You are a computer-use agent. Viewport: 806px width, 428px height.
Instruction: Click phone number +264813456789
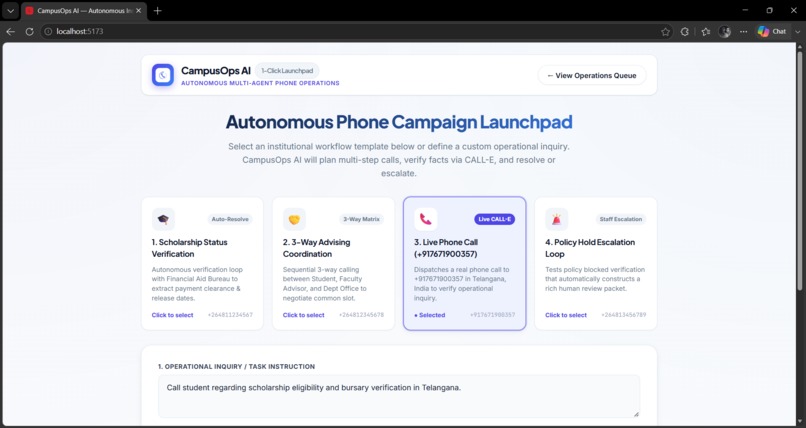click(624, 315)
